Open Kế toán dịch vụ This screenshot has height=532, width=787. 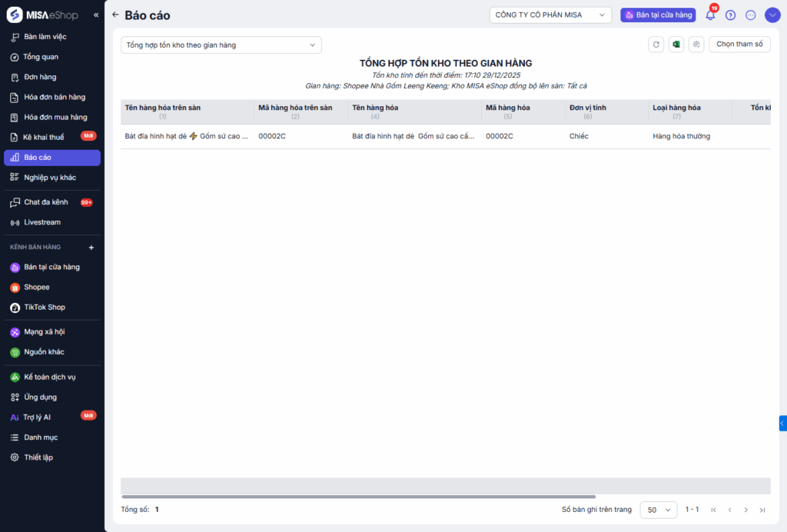coord(52,377)
